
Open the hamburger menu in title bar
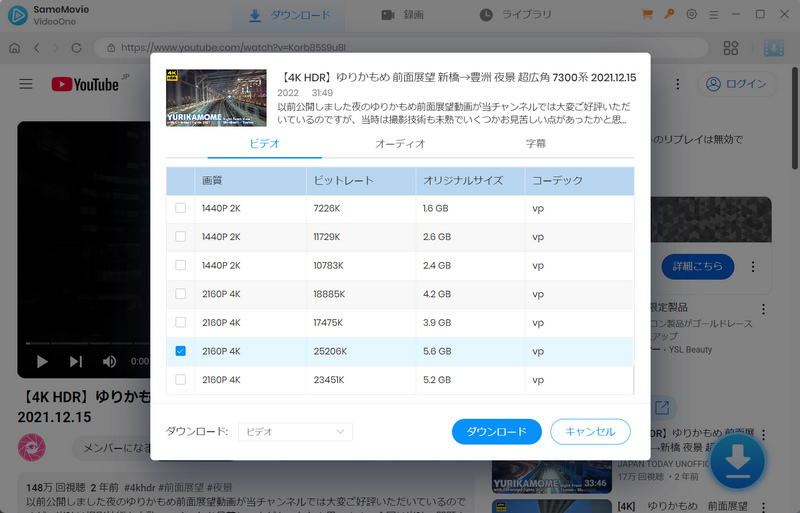point(713,15)
